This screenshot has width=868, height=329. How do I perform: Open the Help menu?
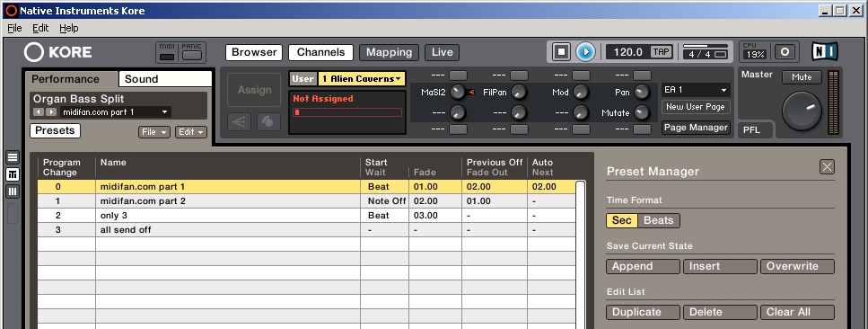point(68,28)
